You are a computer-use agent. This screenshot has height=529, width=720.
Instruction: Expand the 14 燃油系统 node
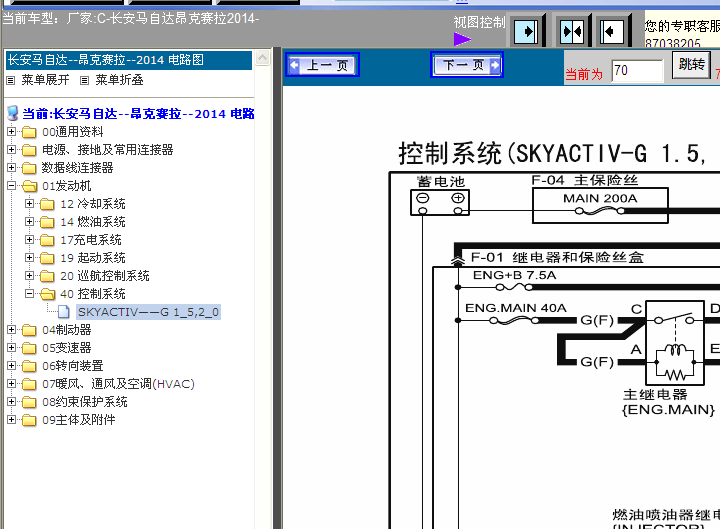pos(29,221)
